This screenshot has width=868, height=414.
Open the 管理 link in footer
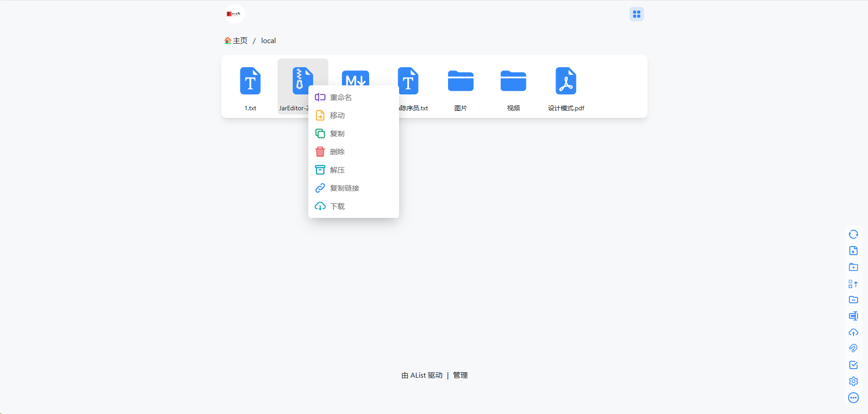click(x=460, y=375)
